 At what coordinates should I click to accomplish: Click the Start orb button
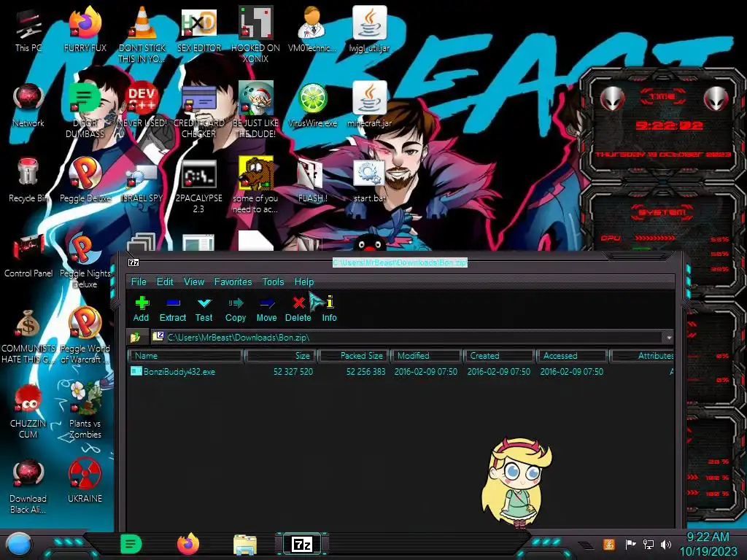(19, 545)
